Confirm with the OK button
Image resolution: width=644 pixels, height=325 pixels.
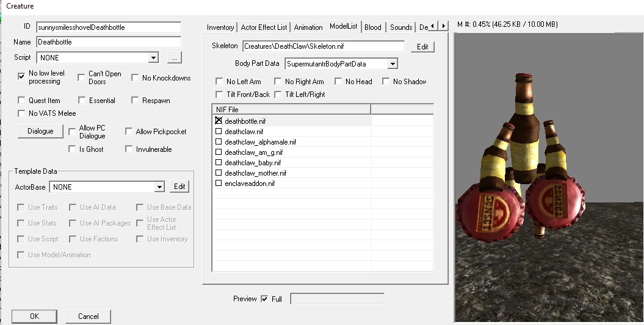pyautogui.click(x=35, y=316)
